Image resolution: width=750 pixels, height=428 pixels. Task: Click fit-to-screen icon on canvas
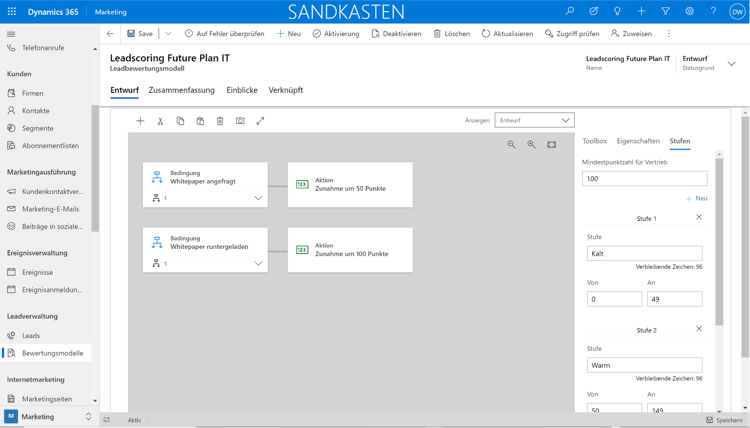pos(551,145)
